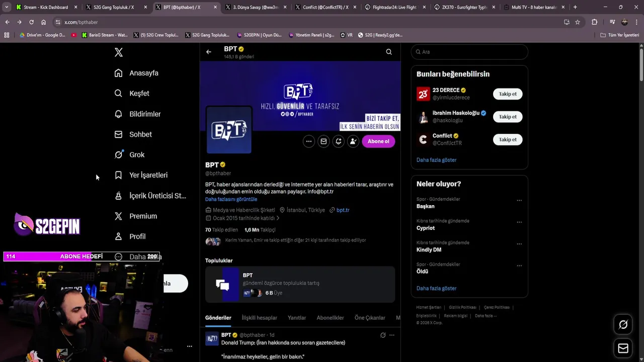Enable BPT post notifications bell icon

pos(339,141)
